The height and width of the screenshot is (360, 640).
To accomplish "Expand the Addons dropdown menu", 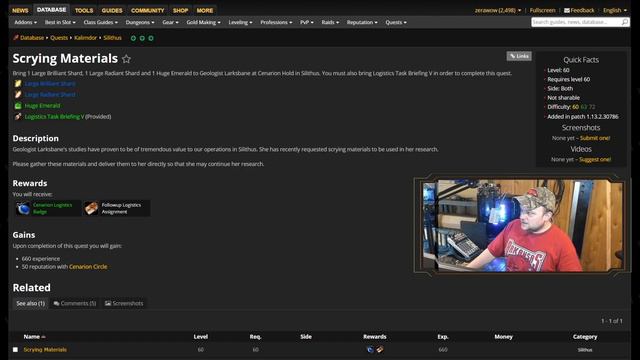I will [x=25, y=22].
